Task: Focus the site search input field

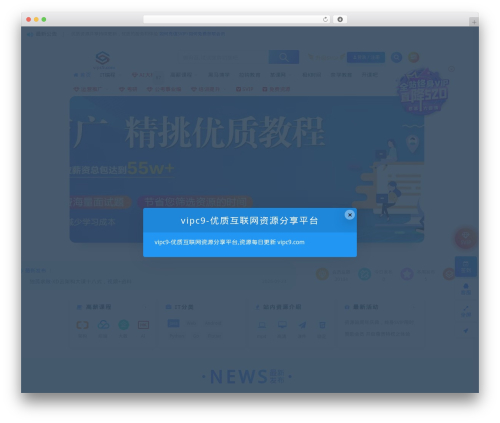Action: click(x=224, y=57)
